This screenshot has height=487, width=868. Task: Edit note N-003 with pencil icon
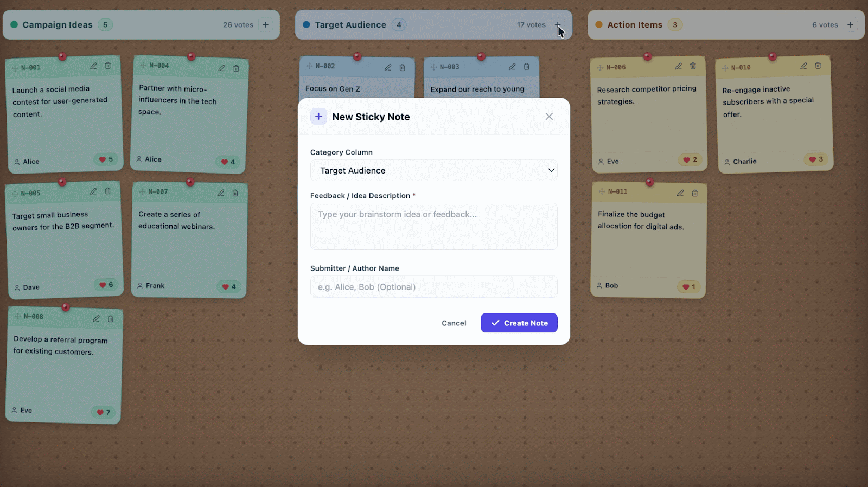(512, 67)
